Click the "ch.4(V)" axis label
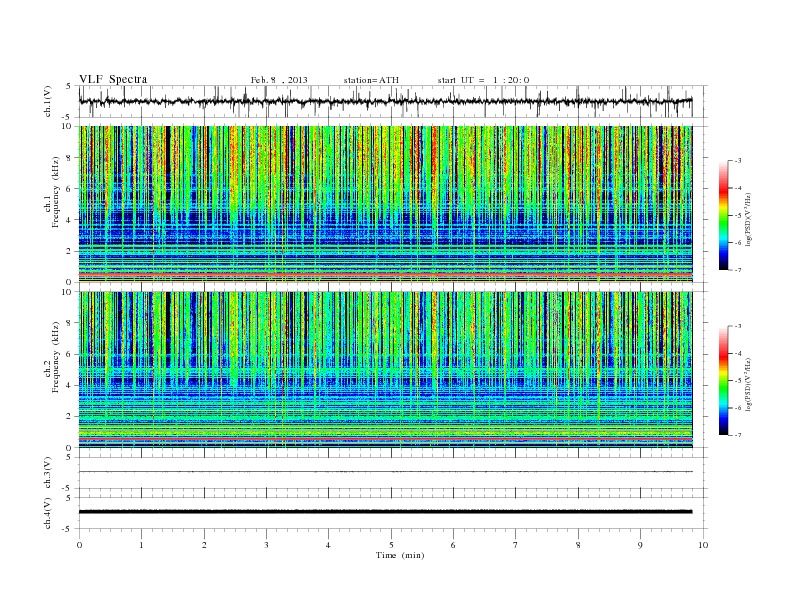This screenshot has width=792, height=612. [47, 513]
